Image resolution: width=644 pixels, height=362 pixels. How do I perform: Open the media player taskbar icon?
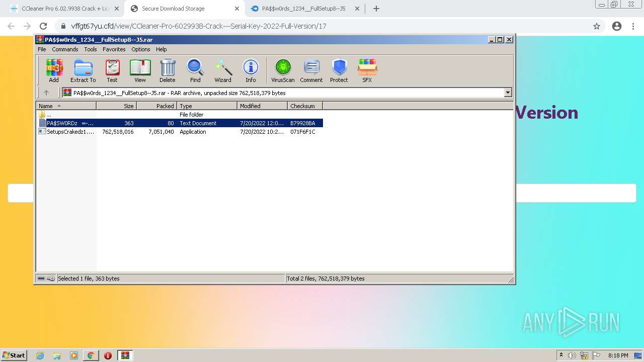(x=74, y=355)
